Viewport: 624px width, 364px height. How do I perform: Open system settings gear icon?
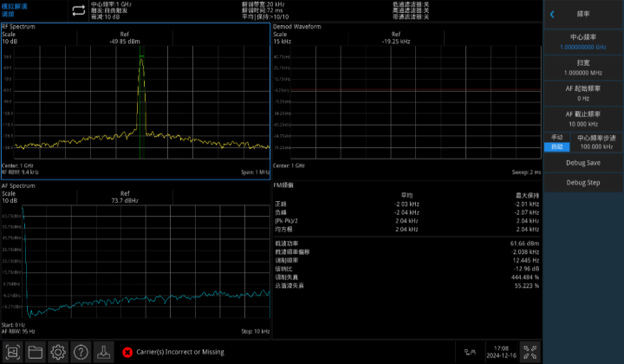(x=58, y=352)
